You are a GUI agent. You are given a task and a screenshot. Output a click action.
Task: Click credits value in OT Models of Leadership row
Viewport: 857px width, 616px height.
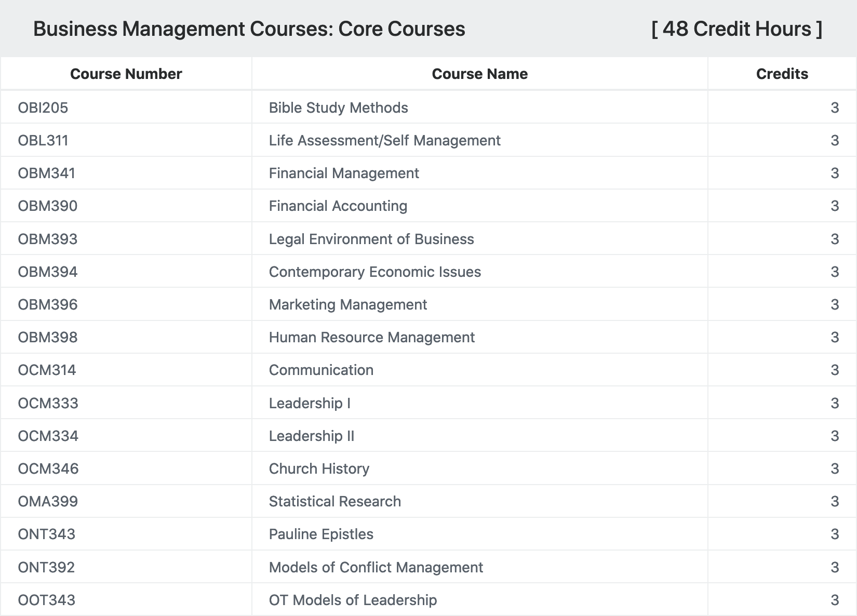click(x=835, y=600)
